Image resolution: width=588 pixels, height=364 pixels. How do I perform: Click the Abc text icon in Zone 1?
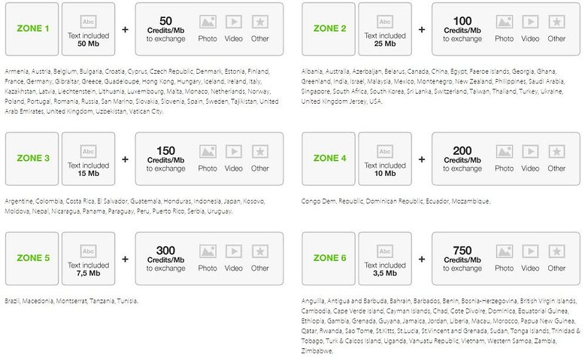pos(88,22)
